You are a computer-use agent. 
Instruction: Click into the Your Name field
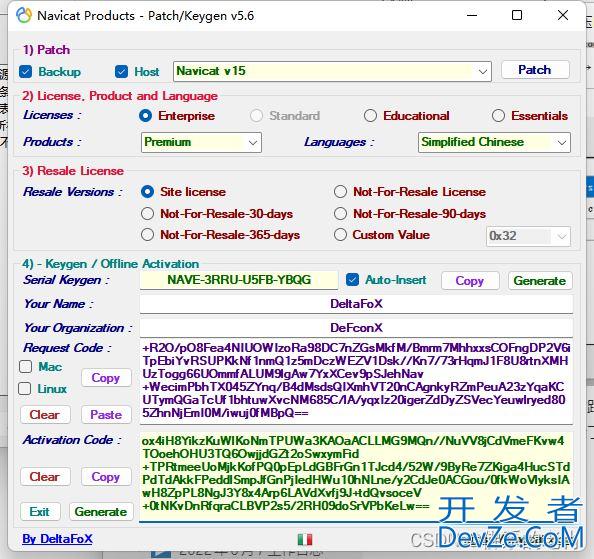tap(356, 304)
